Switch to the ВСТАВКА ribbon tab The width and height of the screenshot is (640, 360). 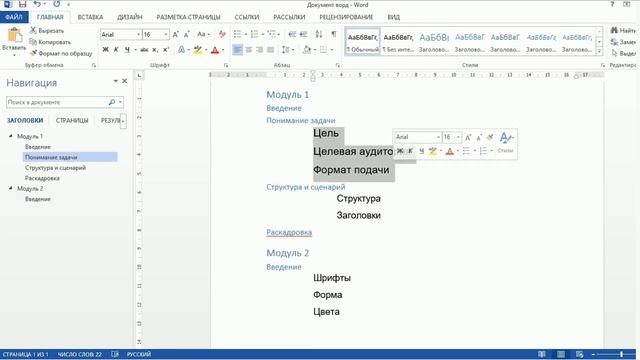point(90,17)
